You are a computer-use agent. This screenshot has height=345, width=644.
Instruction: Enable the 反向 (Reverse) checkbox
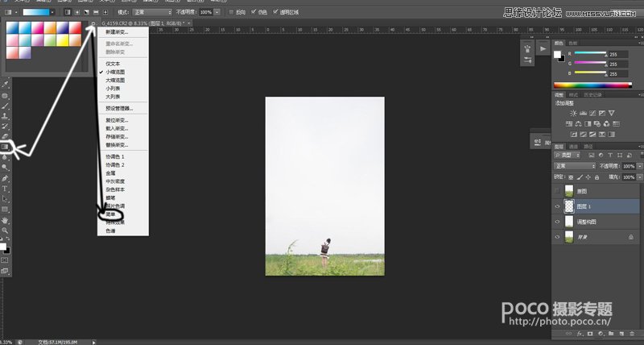click(231, 12)
